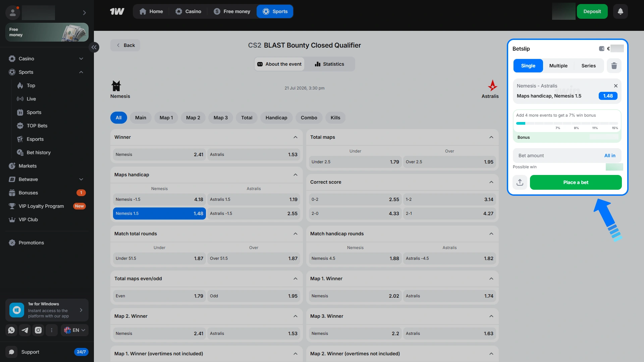Switch to Casino top navigation tab
The image size is (644, 362).
click(188, 11)
